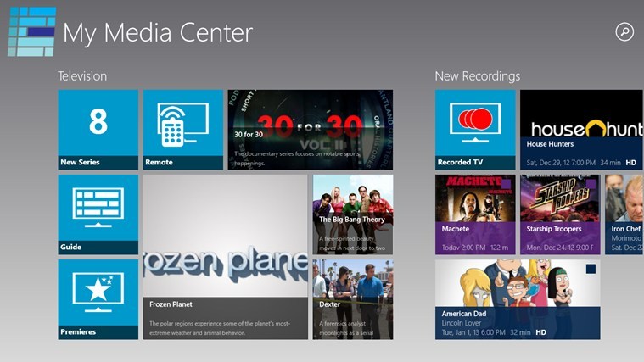The height and width of the screenshot is (362, 644).
Task: Open the Premieres tile
Action: [98, 299]
